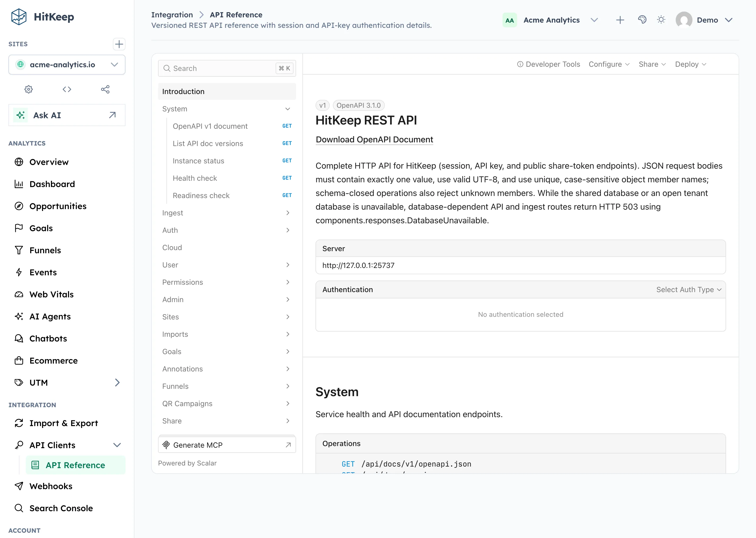This screenshot has width=756, height=538.
Task: Open site settings gear icon
Action: [29, 89]
